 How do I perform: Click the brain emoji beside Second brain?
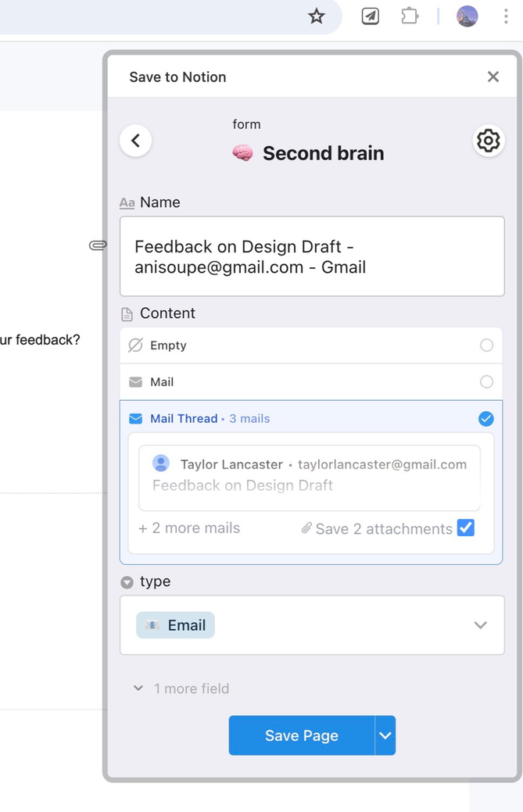tap(242, 153)
